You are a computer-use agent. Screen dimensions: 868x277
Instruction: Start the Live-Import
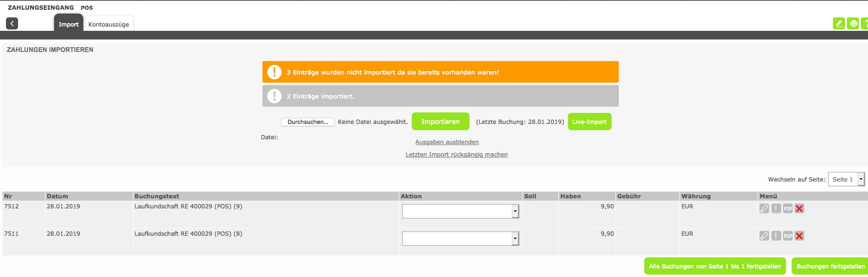589,121
